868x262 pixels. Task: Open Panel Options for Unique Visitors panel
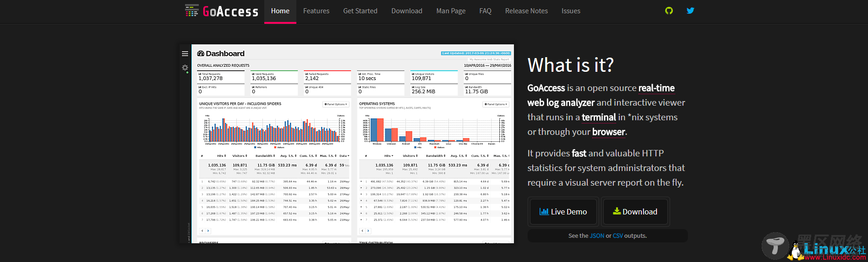point(336,104)
